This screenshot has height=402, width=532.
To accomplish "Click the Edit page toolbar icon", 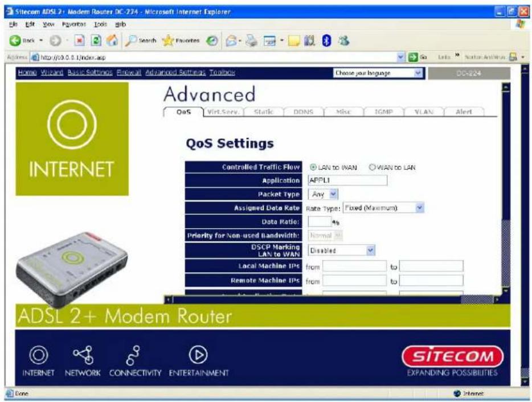I will pos(270,40).
